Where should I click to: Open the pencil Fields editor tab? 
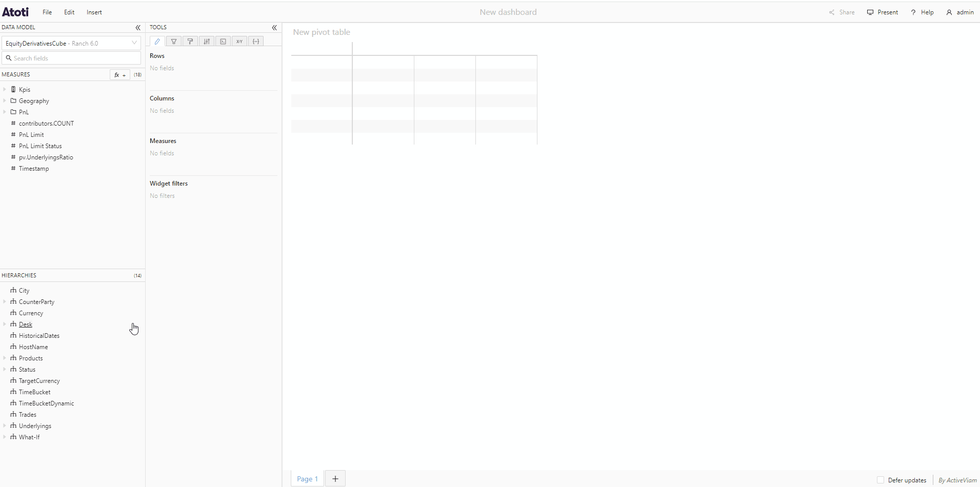coord(157,42)
